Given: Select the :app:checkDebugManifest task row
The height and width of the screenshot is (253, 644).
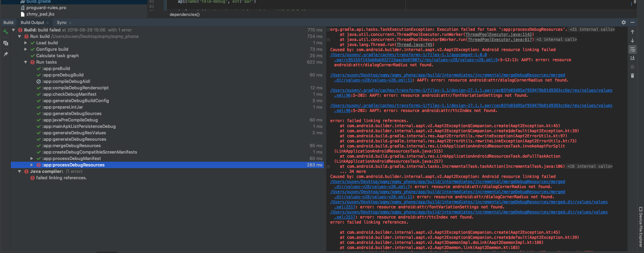Looking at the screenshot, I should (167, 94).
